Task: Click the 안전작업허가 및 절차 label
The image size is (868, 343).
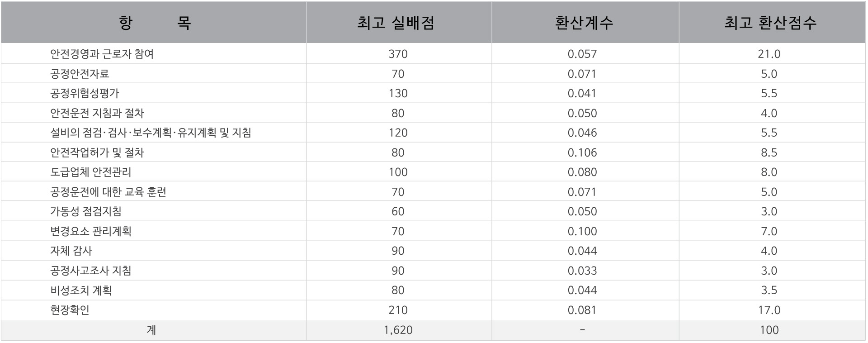Action: point(97,152)
